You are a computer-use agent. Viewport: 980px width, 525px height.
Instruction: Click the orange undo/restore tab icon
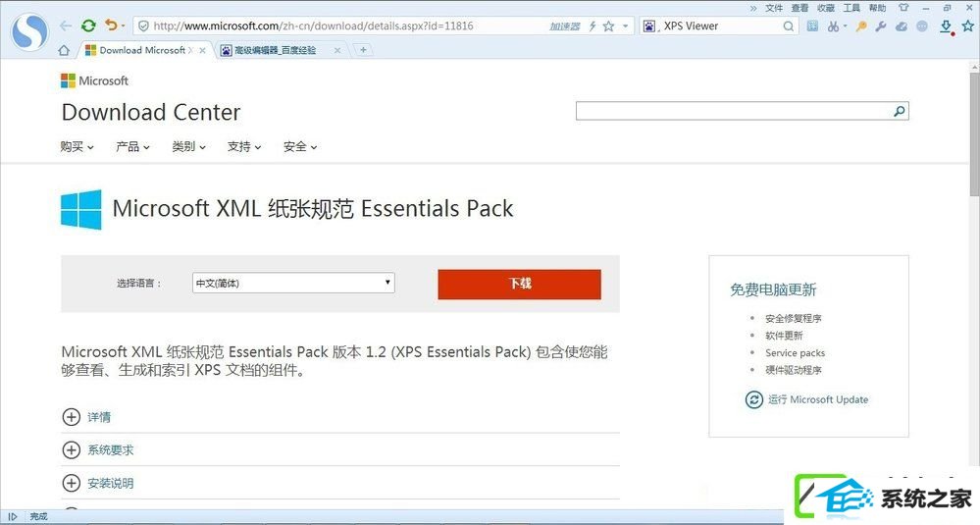[111, 25]
